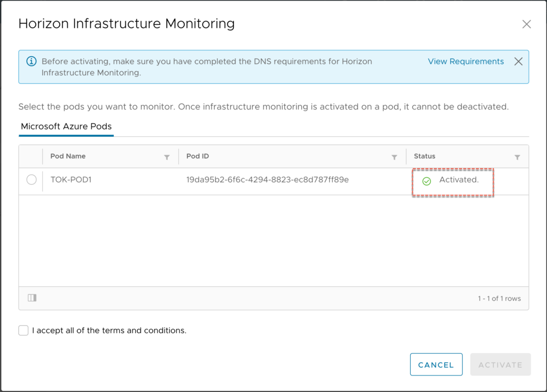Open the Pod ID column filter
The image size is (547, 392).
click(x=394, y=157)
